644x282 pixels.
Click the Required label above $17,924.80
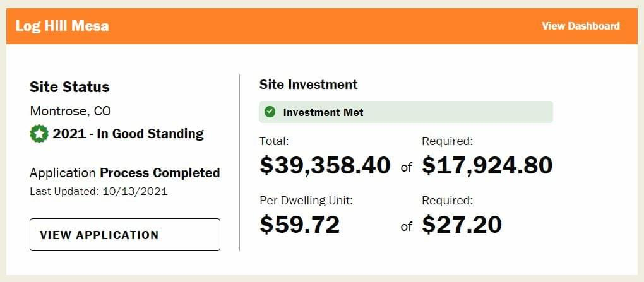pyautogui.click(x=447, y=141)
